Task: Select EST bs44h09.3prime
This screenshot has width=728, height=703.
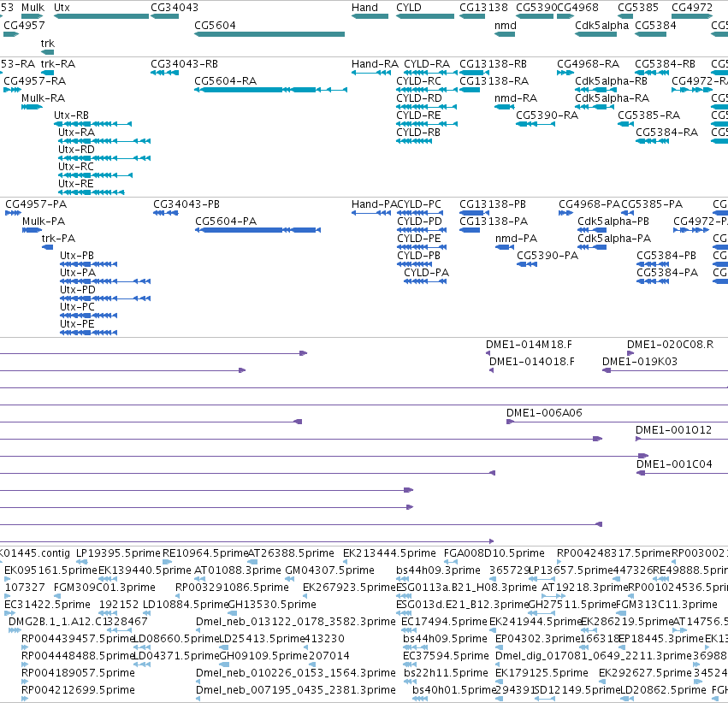Action: (403, 579)
